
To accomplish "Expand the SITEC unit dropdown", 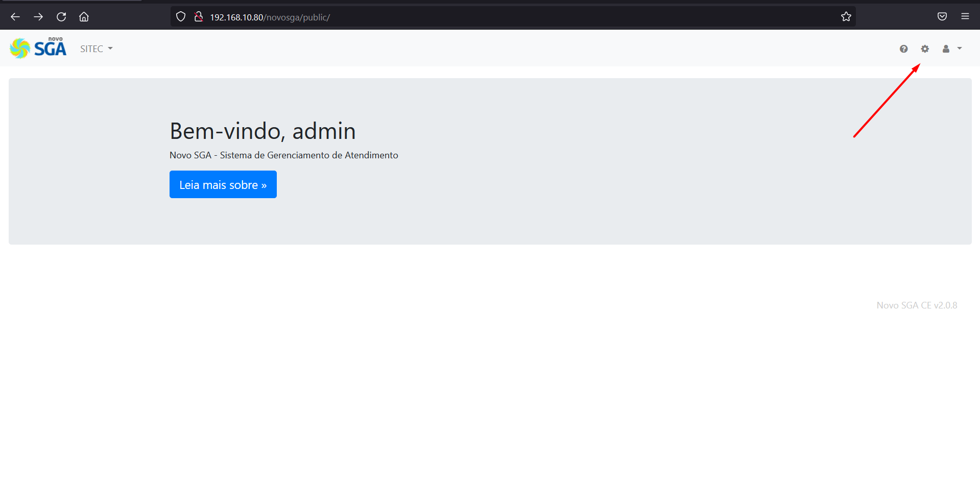I will tap(96, 49).
